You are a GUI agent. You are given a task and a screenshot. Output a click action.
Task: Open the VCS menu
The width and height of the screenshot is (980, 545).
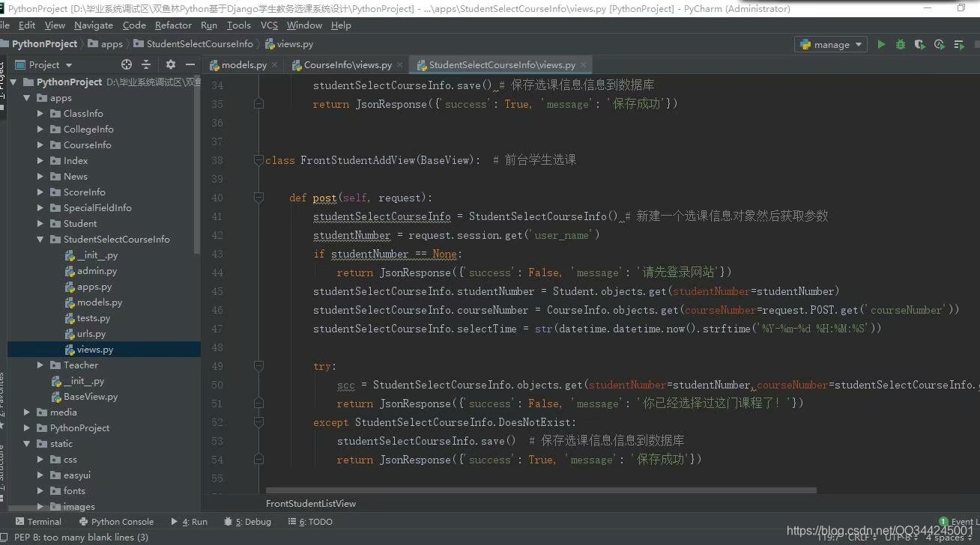point(269,25)
